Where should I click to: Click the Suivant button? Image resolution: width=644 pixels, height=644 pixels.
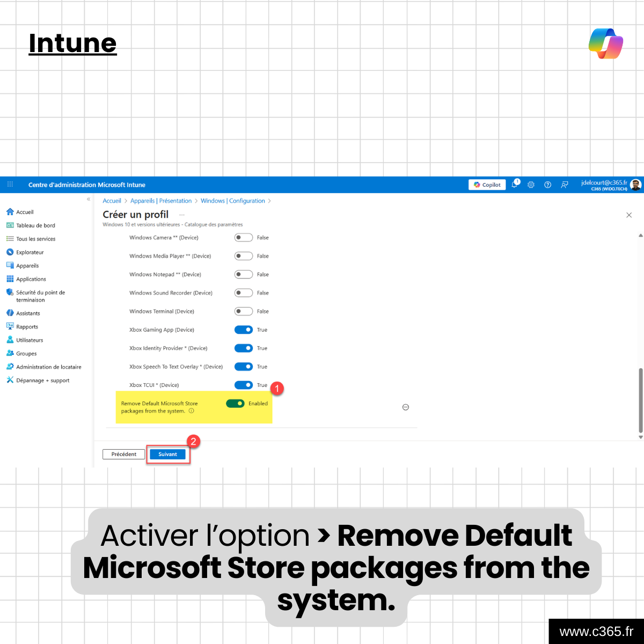pos(168,455)
